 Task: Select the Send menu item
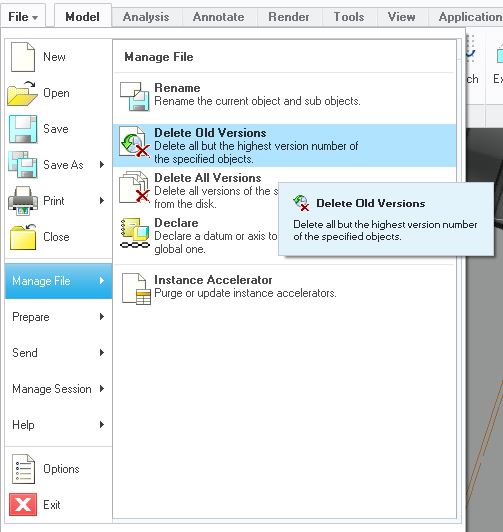(x=58, y=353)
